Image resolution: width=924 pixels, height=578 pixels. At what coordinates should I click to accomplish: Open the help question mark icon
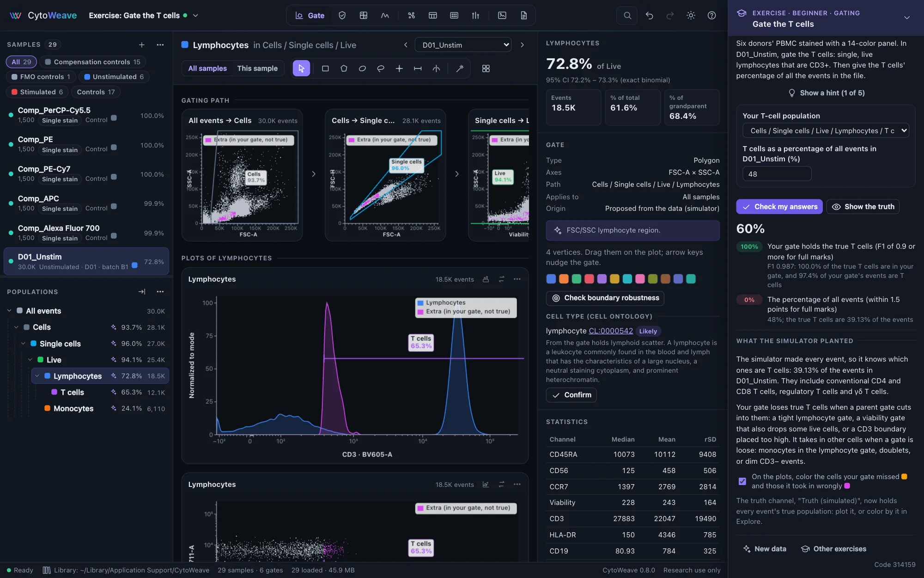pyautogui.click(x=711, y=15)
